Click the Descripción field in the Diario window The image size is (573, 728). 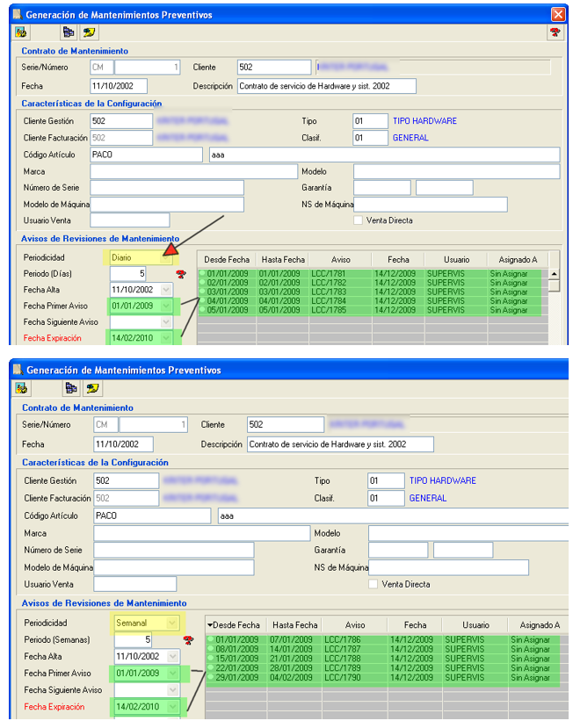point(327,86)
